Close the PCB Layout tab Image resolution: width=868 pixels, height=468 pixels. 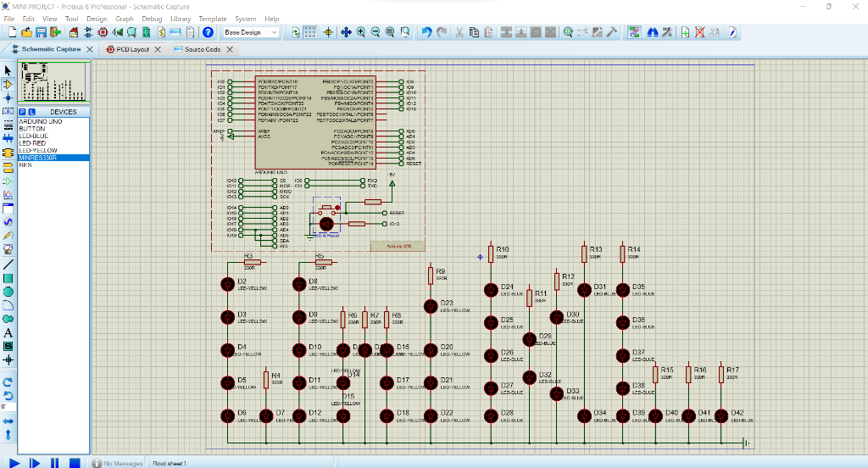[158, 49]
